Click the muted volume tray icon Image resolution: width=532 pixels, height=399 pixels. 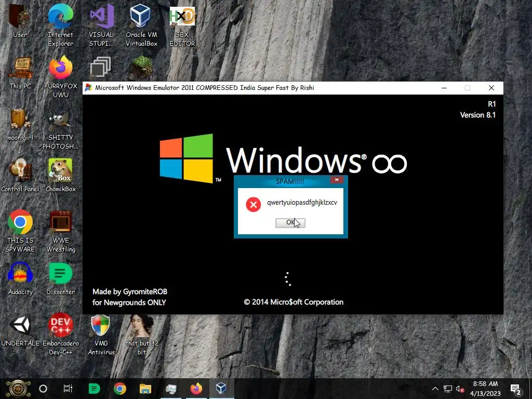point(460,389)
